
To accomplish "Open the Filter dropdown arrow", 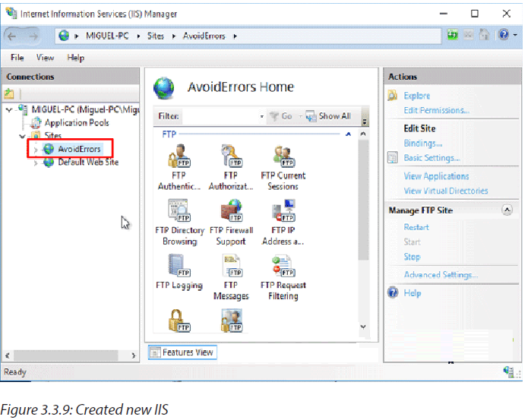I will click(261, 116).
